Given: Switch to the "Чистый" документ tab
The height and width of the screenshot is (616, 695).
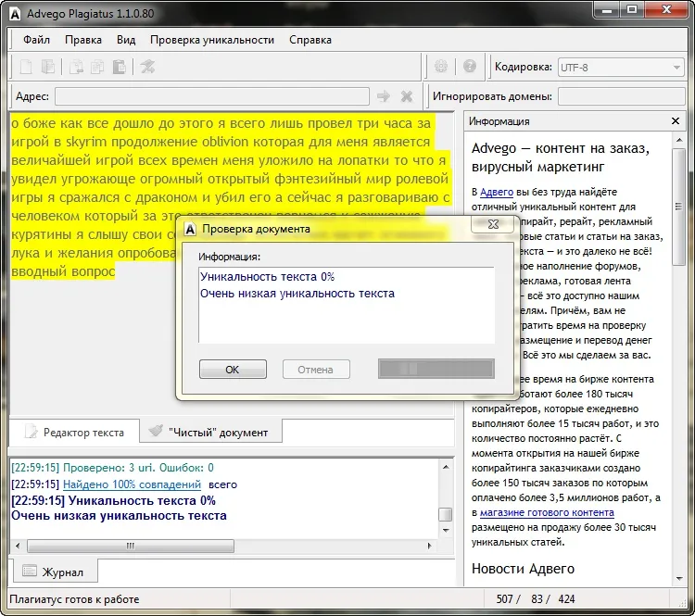Looking at the screenshot, I should [x=209, y=432].
